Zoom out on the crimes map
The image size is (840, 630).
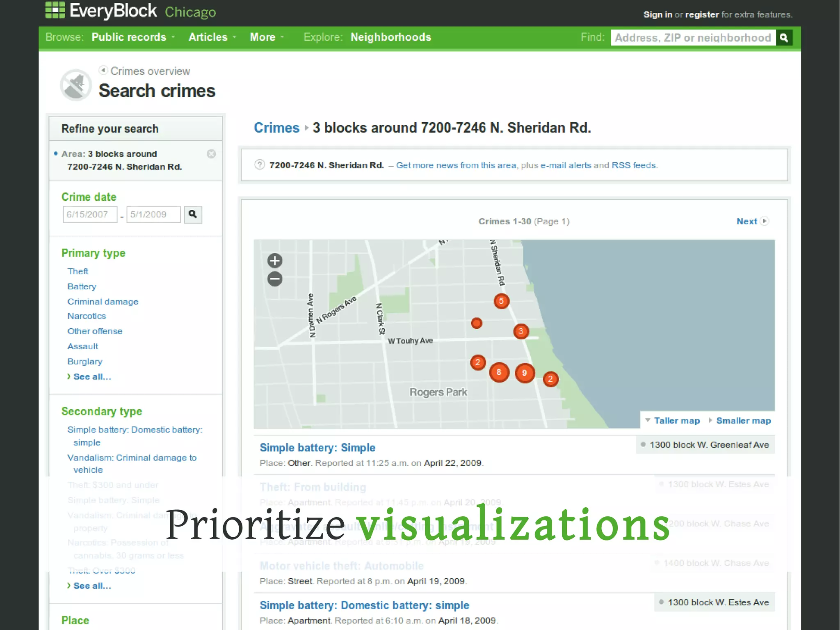pyautogui.click(x=275, y=279)
